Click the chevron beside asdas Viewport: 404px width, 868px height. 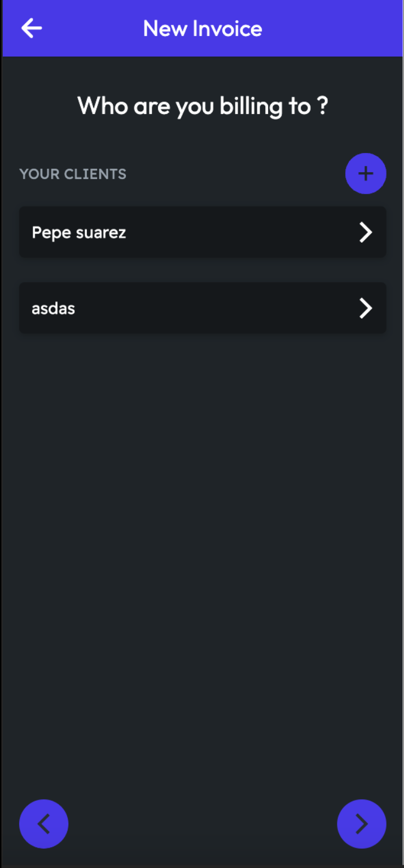(366, 308)
